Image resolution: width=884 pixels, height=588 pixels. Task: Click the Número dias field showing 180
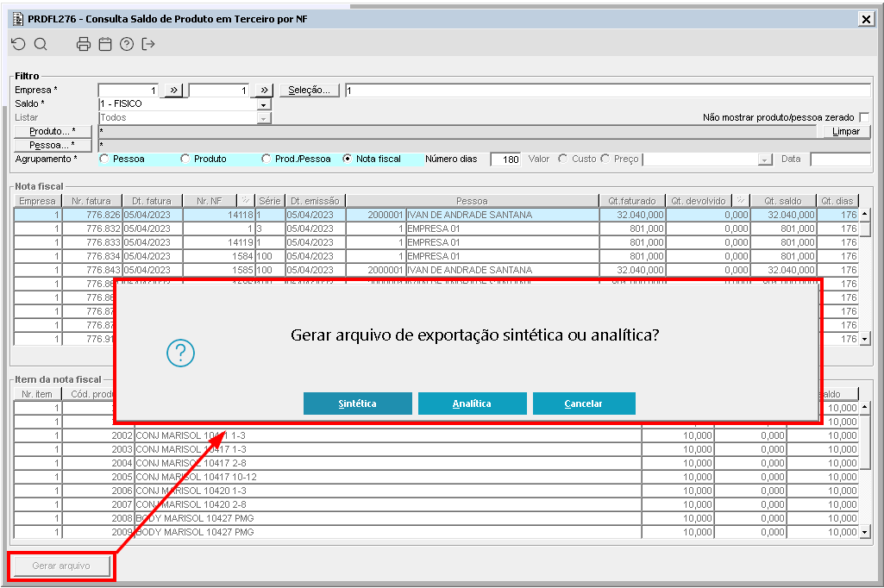(505, 160)
